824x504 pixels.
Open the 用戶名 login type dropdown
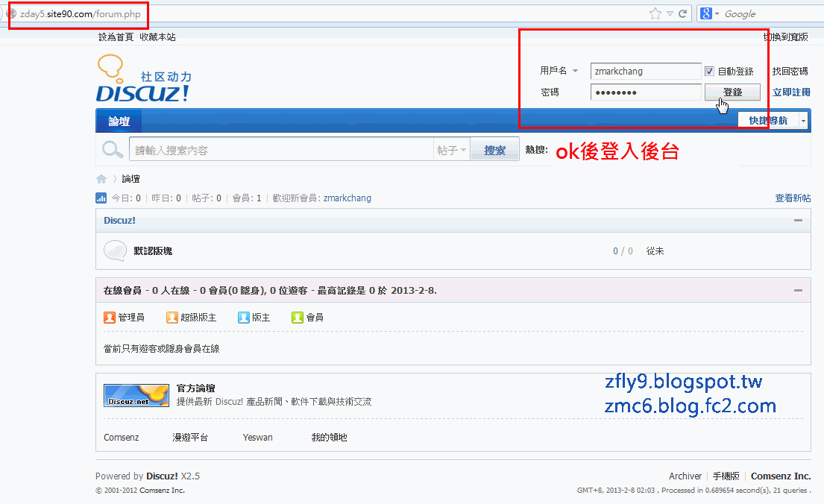576,71
